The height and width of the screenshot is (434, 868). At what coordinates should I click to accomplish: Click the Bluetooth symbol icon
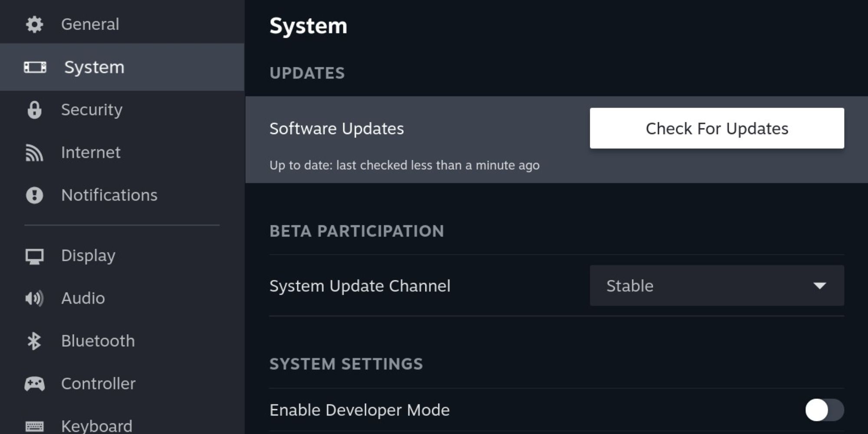point(34,341)
